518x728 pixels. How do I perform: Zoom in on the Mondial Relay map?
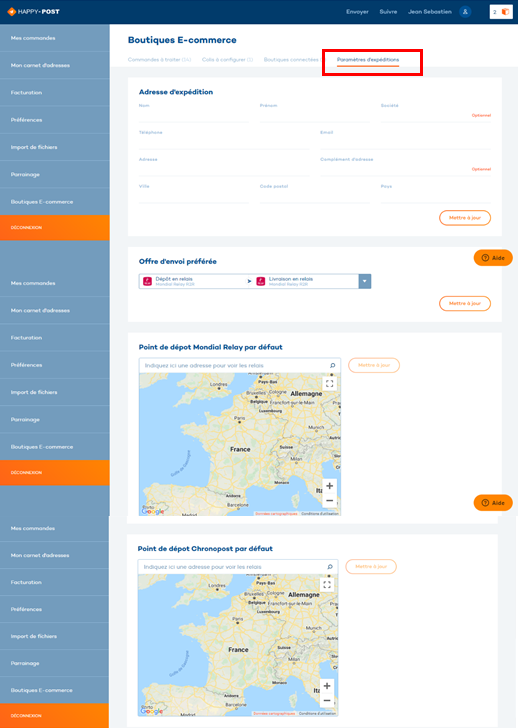coord(330,486)
